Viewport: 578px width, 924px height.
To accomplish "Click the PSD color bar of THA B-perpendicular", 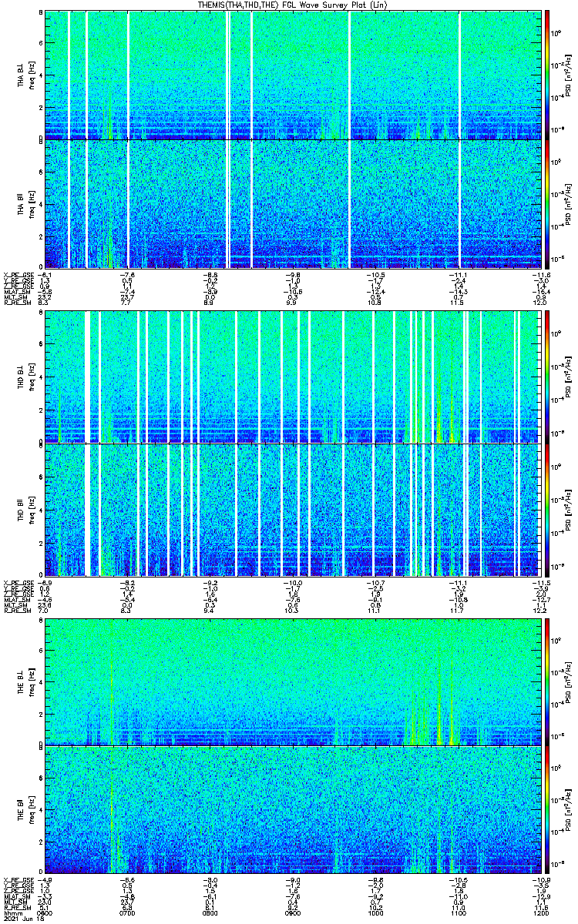I will (x=547, y=75).
